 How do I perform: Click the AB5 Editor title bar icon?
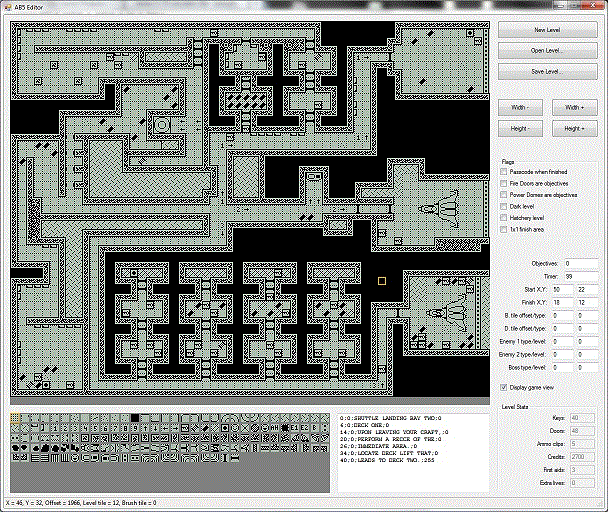click(x=8, y=7)
